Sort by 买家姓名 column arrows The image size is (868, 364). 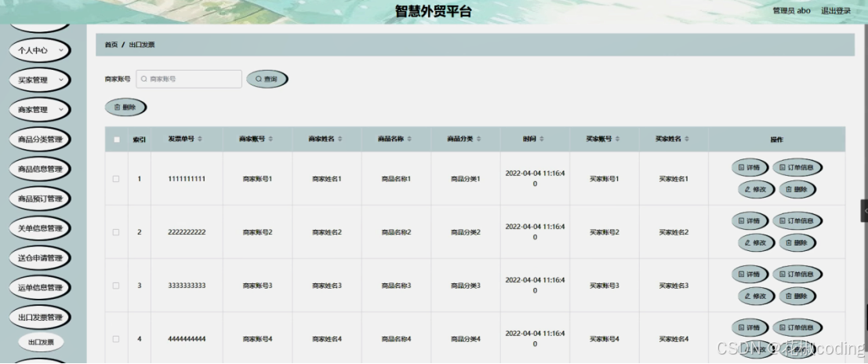point(686,139)
